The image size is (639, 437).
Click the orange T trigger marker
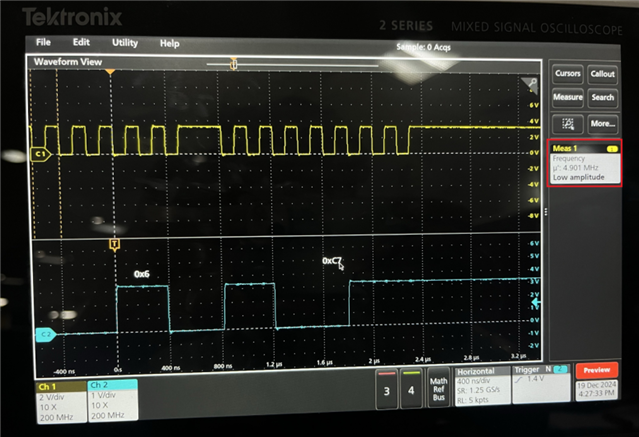[115, 245]
